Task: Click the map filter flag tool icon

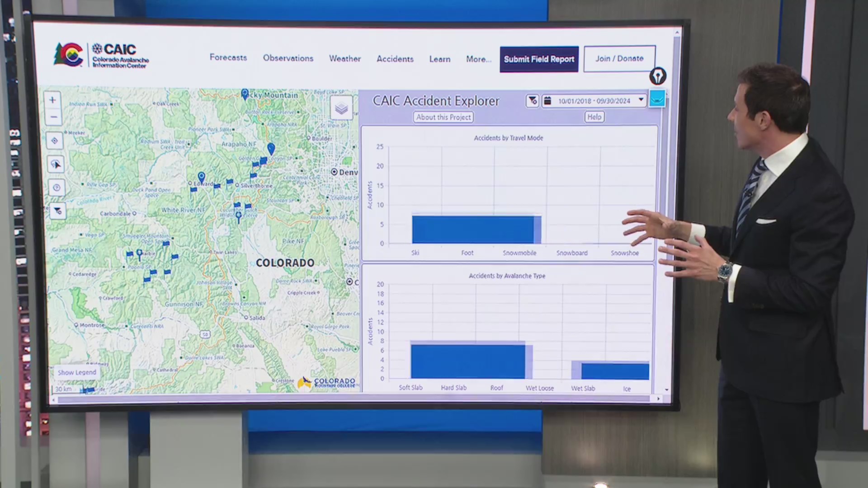Action: 57,211
